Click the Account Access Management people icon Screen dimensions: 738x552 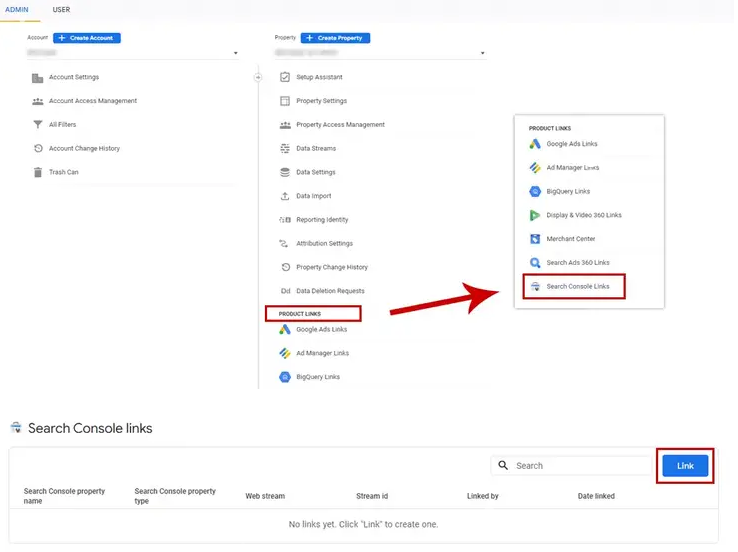[x=38, y=101]
